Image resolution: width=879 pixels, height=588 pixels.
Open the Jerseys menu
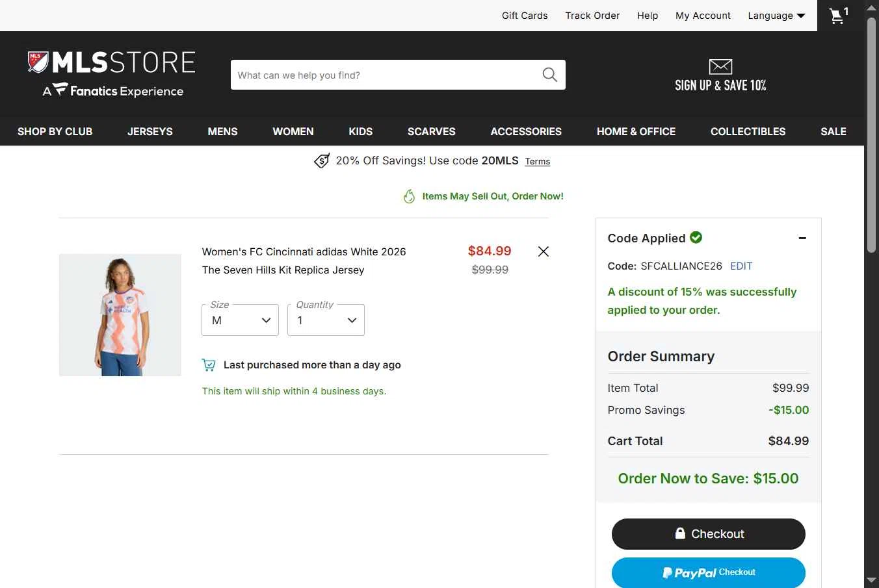[x=150, y=131]
